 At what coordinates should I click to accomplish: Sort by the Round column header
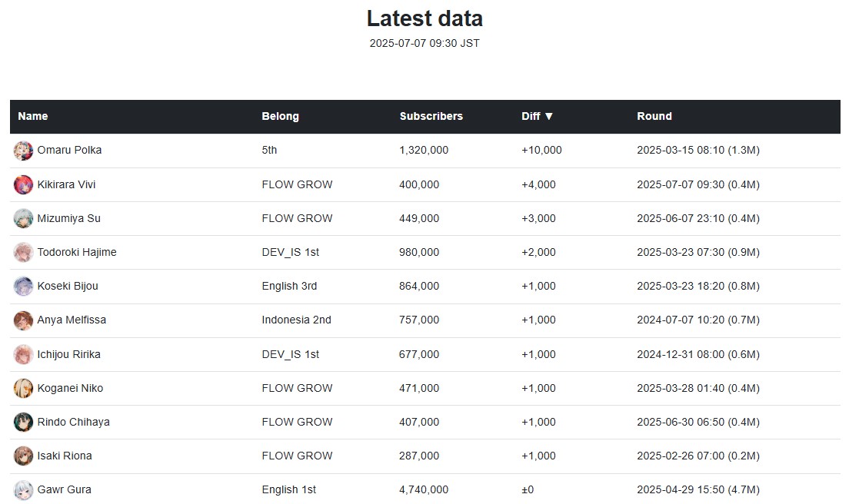pyautogui.click(x=654, y=116)
